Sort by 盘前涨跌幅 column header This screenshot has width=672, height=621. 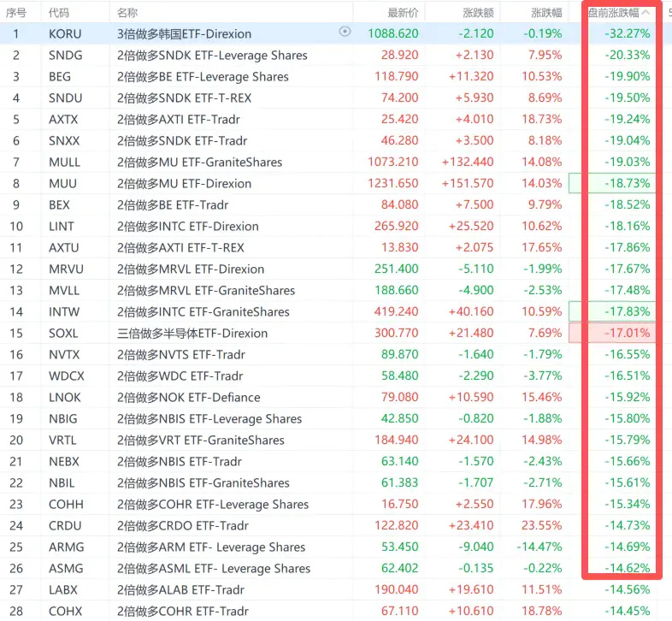[613, 13]
